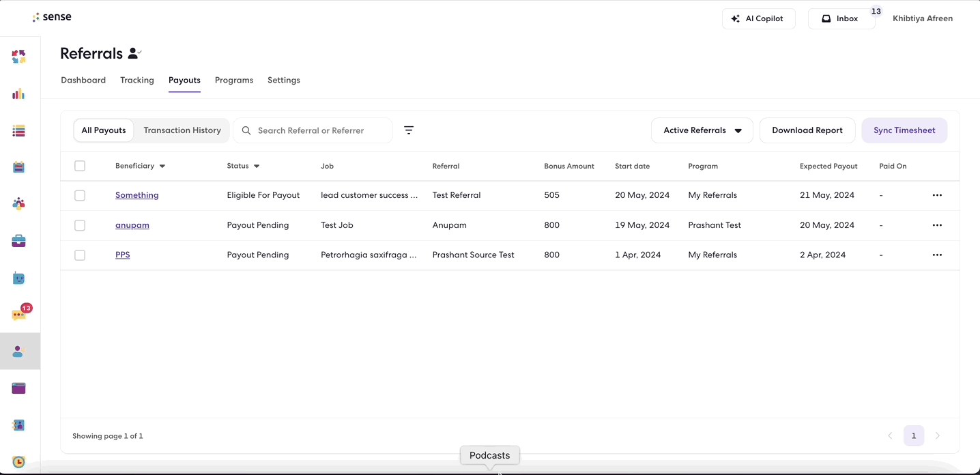Open the messages icon with 13 badge
The width and height of the screenshot is (980, 475).
tap(20, 313)
